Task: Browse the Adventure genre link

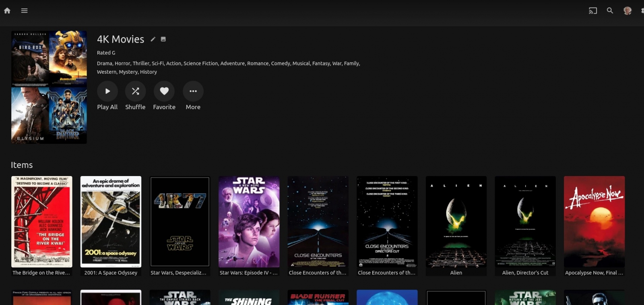Action: point(232,63)
